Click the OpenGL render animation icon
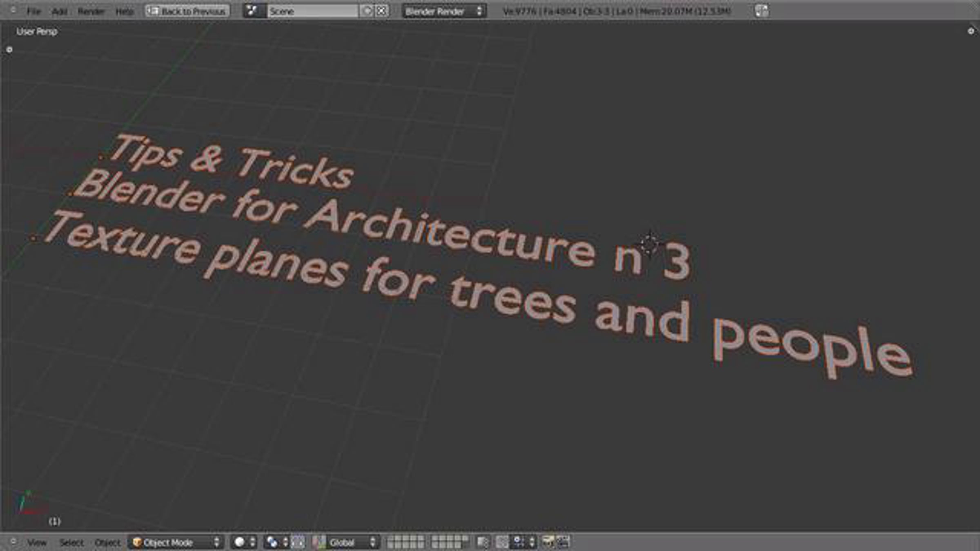The height and width of the screenshot is (551, 980). point(563,542)
